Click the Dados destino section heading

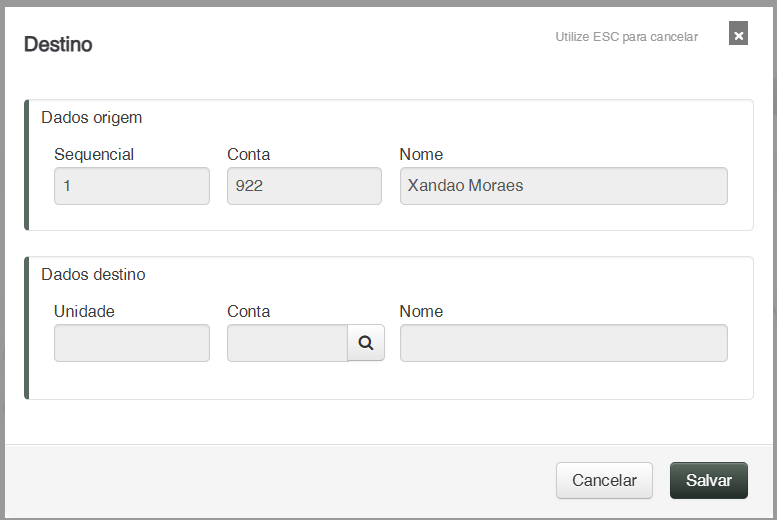(93, 274)
